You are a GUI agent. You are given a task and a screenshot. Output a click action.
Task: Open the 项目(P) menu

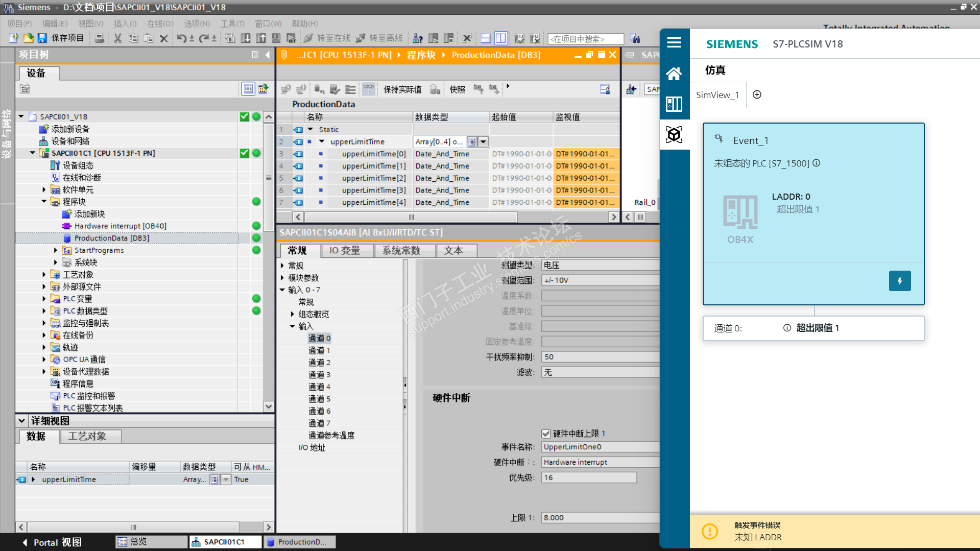20,23
